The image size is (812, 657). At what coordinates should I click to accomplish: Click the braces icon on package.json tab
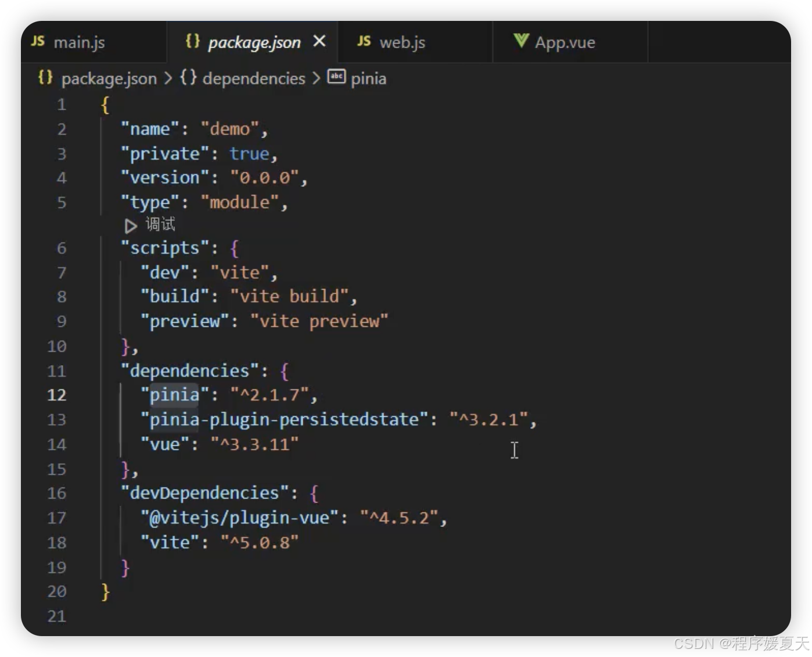click(x=192, y=41)
